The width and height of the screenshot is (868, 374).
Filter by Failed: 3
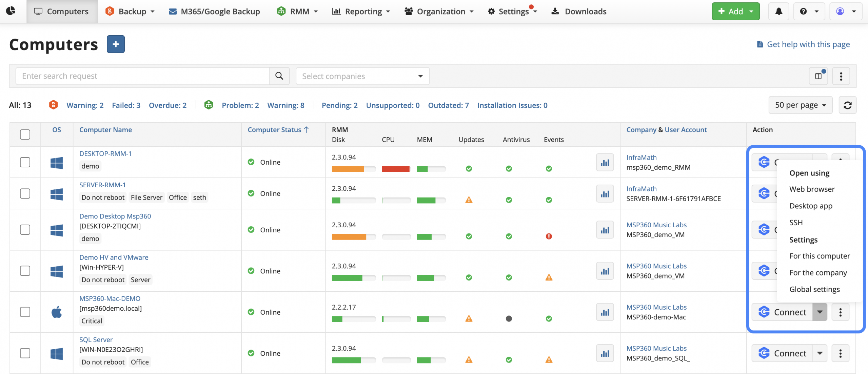(x=126, y=105)
